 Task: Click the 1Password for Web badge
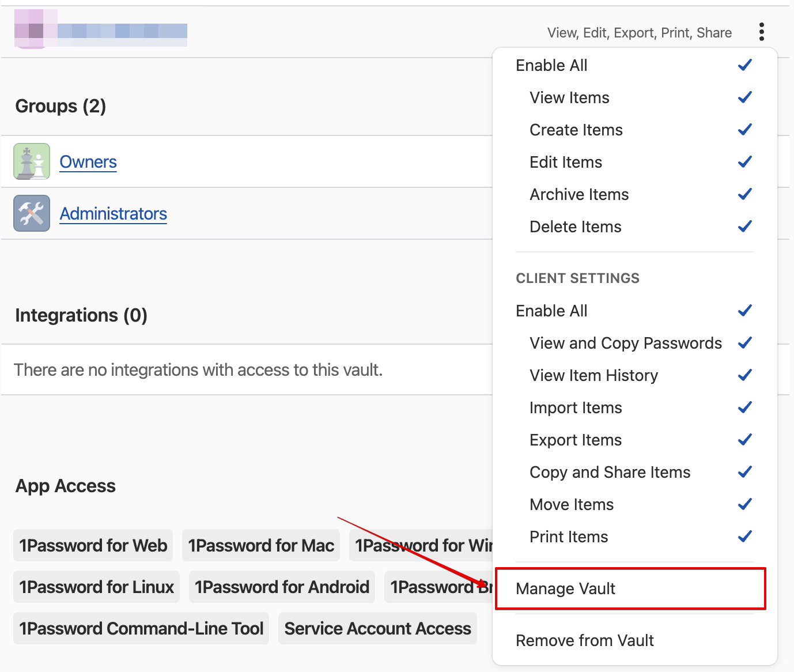[x=93, y=545]
